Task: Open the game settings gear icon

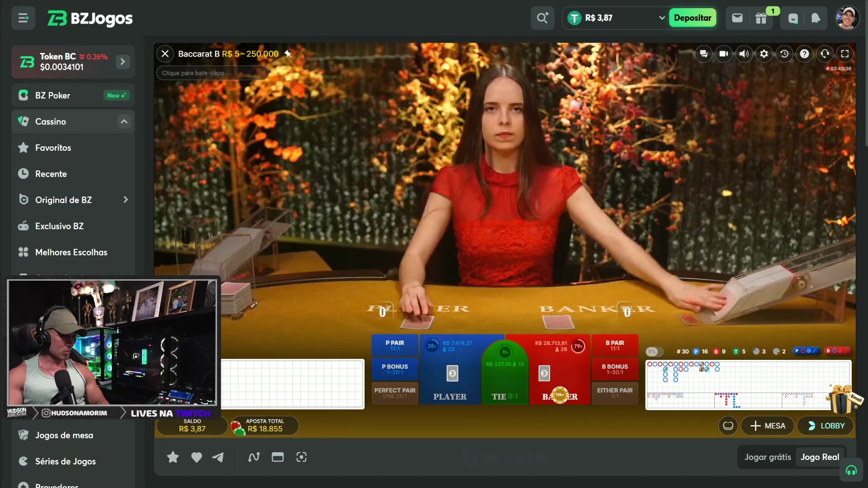Action: point(764,54)
